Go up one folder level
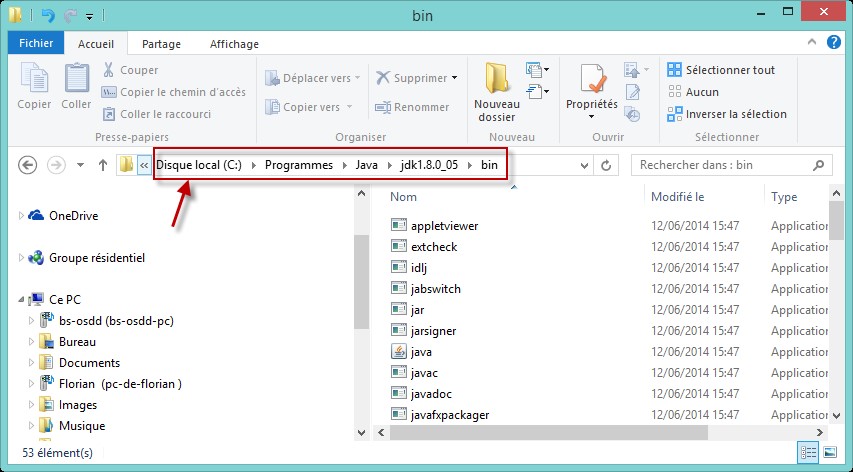Screen dimensions: 853x472 coord(102,165)
